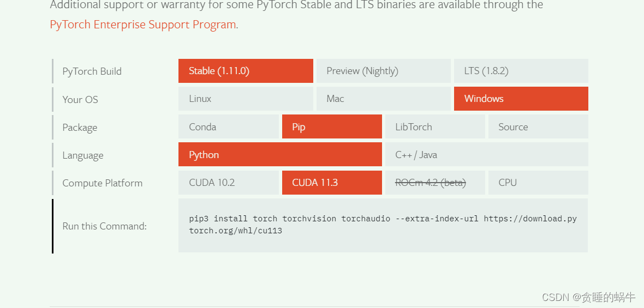644x308 pixels.
Task: Click the pip3 install command text
Action: [382, 225]
